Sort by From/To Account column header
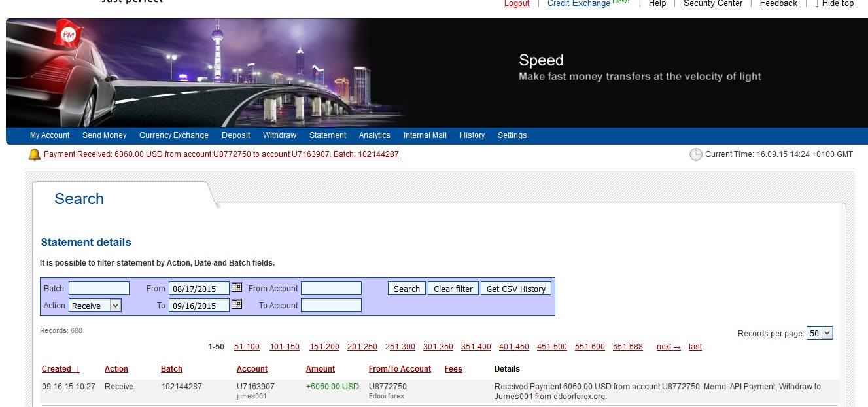Image resolution: width=868 pixels, height=407 pixels. 400,369
